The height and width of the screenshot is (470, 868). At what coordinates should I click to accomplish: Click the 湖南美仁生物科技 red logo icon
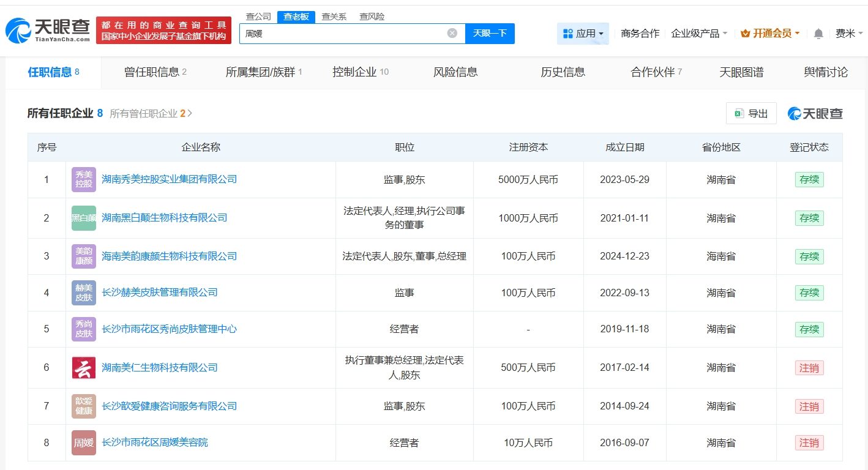[x=84, y=368]
